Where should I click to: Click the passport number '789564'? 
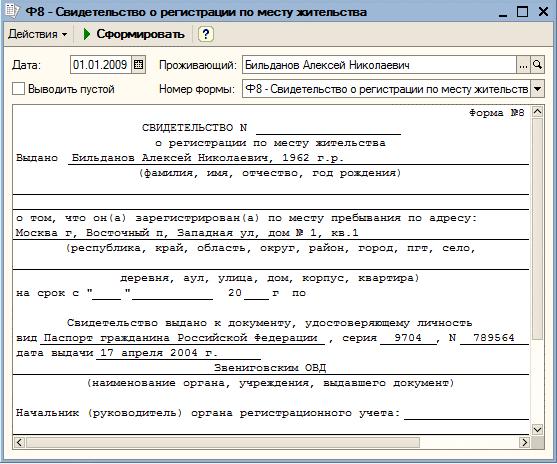coord(494,338)
